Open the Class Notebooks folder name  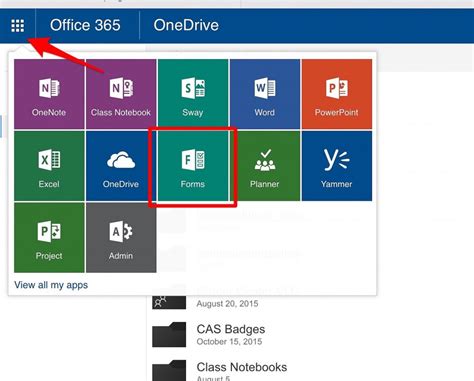[x=242, y=367]
